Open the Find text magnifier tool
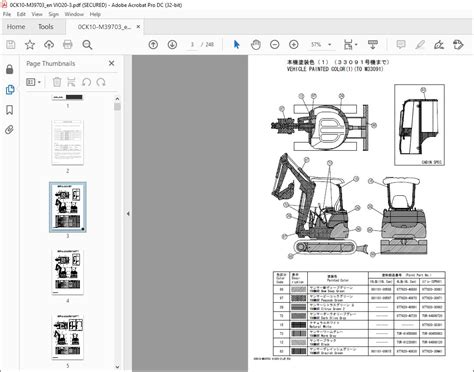 [x=87, y=45]
